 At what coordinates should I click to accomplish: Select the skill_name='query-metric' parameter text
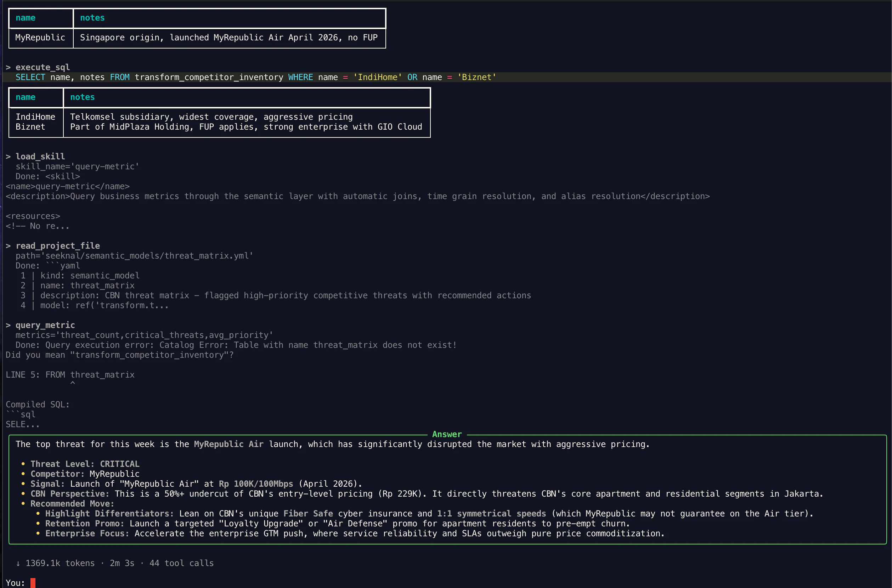(77, 166)
